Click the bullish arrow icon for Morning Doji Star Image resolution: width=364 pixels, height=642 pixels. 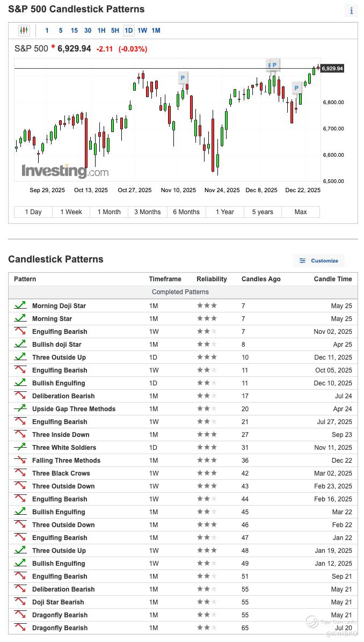click(x=20, y=305)
